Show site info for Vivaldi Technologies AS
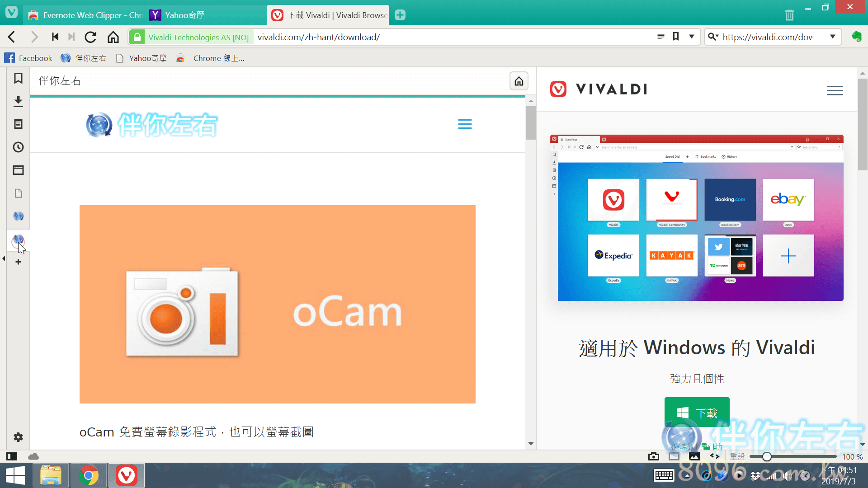Image resolution: width=868 pixels, height=488 pixels. click(x=190, y=37)
